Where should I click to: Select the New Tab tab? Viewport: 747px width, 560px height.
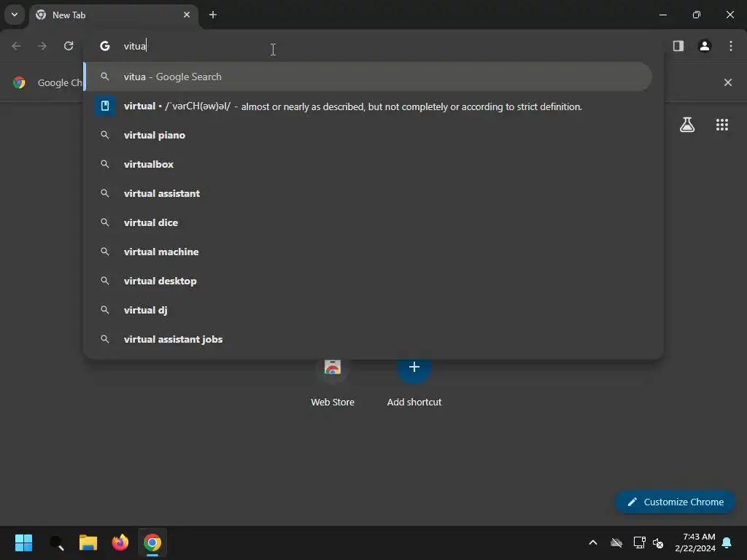tap(115, 15)
